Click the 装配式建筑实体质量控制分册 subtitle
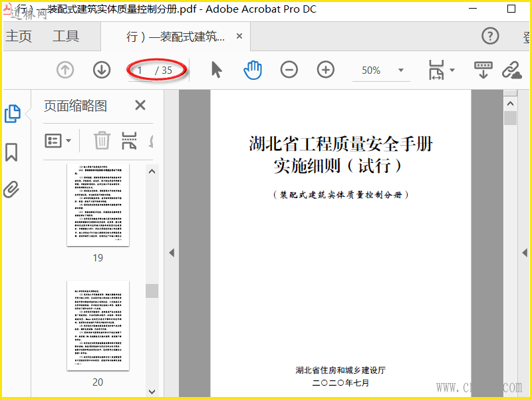The image size is (532, 399). 340,195
